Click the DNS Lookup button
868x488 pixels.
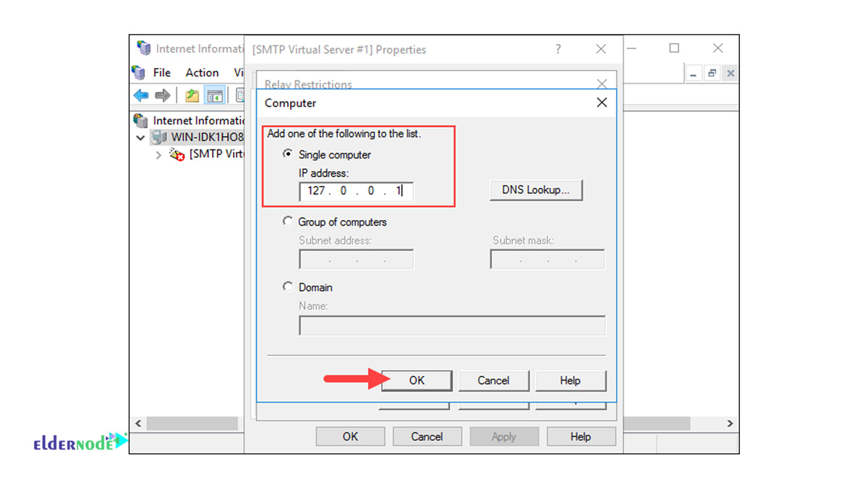(x=536, y=190)
